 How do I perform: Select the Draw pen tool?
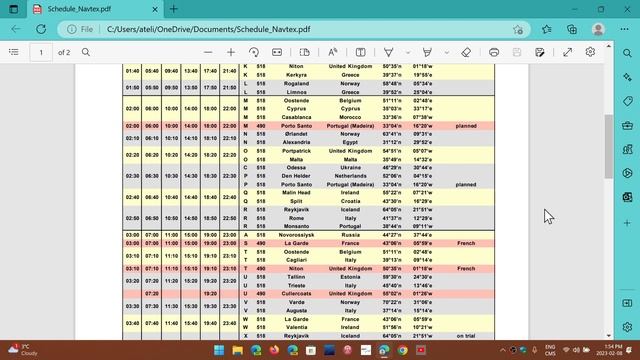(389, 52)
